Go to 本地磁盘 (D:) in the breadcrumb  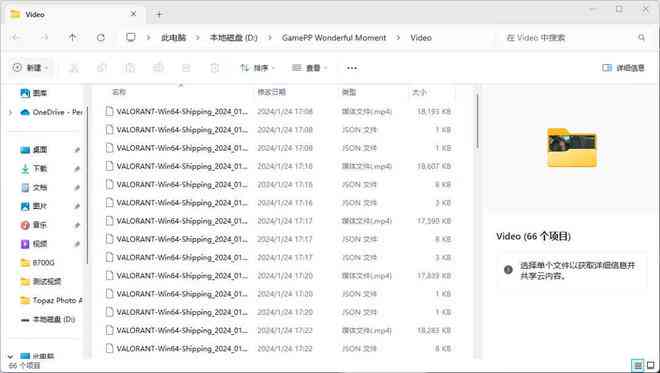click(234, 37)
